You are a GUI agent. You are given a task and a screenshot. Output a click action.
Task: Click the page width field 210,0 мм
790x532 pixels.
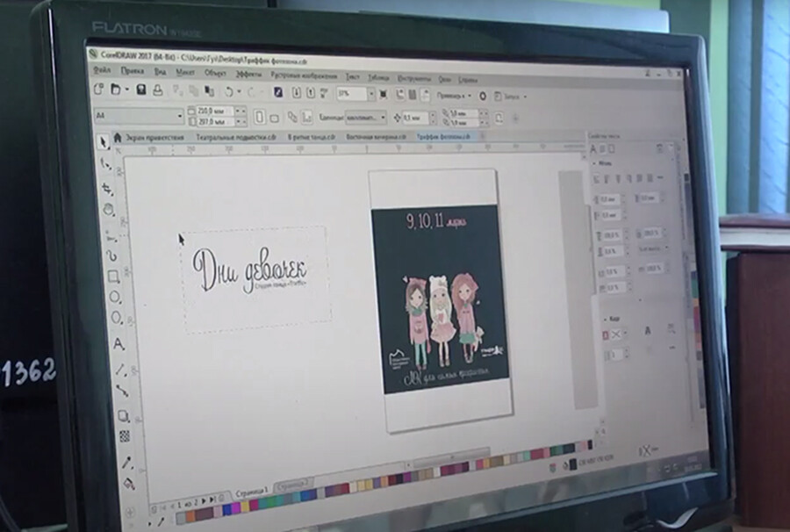[x=215, y=111]
